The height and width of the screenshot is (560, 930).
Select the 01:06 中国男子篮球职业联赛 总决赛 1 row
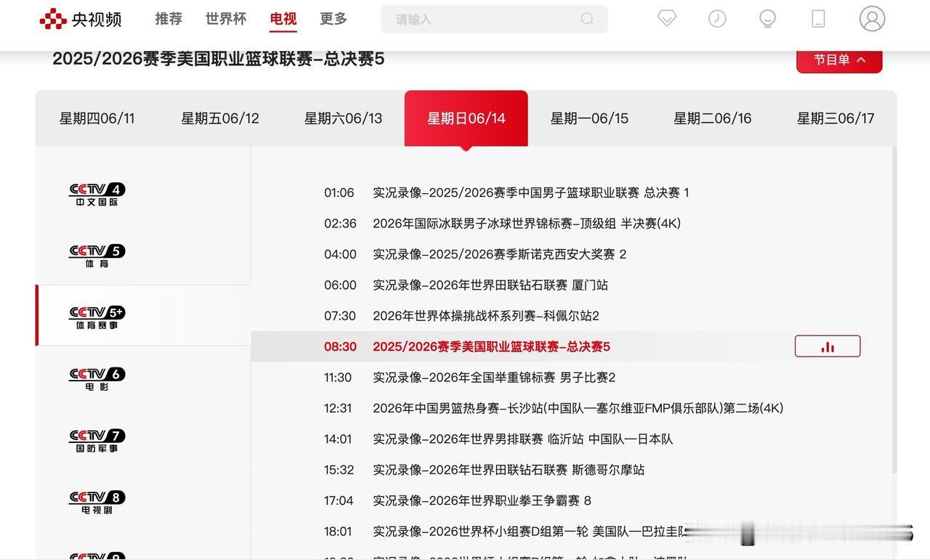[573, 192]
